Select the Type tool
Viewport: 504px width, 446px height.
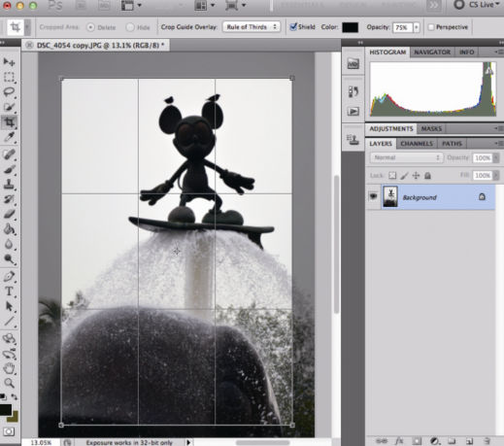(x=9, y=292)
